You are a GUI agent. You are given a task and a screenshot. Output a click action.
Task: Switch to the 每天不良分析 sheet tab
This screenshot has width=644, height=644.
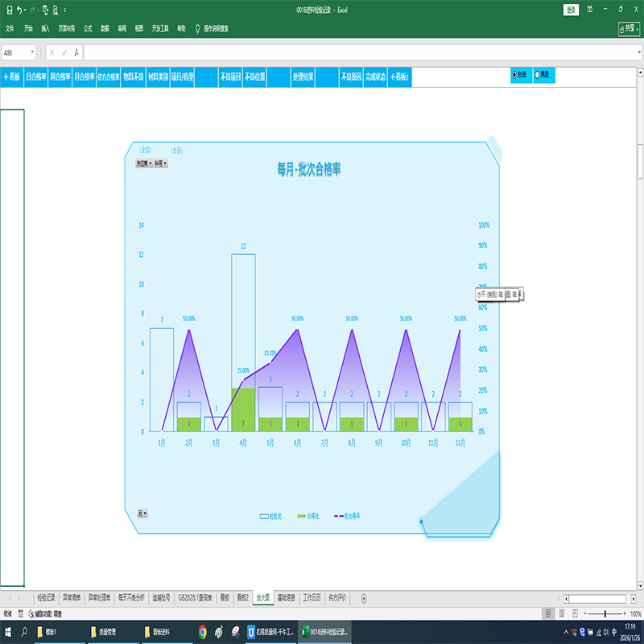[131, 597]
